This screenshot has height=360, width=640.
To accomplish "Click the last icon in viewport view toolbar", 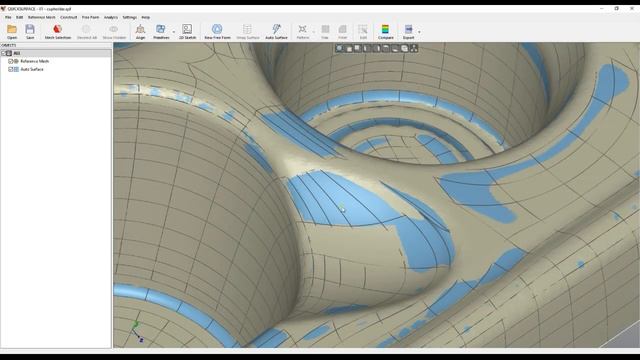I will [x=414, y=49].
